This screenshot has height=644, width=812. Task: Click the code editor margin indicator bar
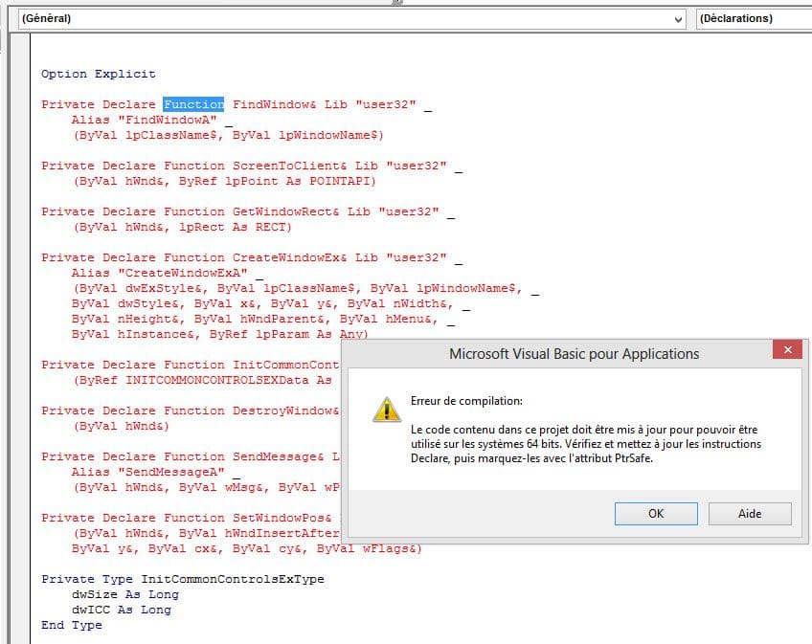[x=20, y=339]
